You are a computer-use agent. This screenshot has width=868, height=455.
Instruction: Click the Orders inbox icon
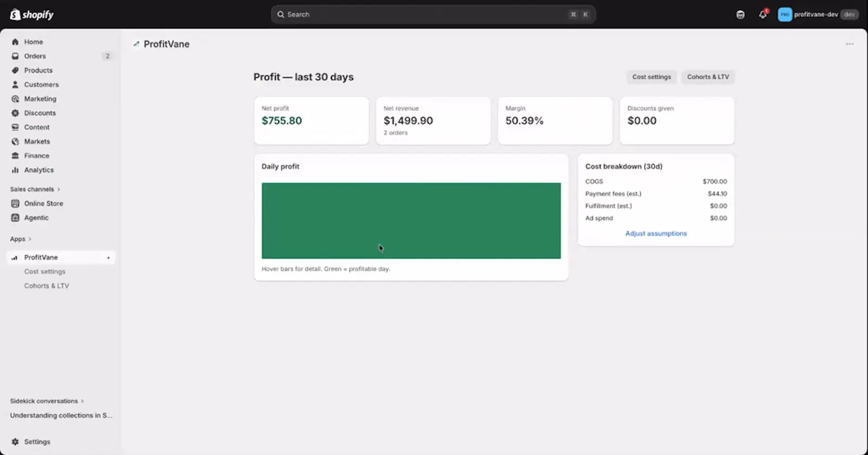15,56
